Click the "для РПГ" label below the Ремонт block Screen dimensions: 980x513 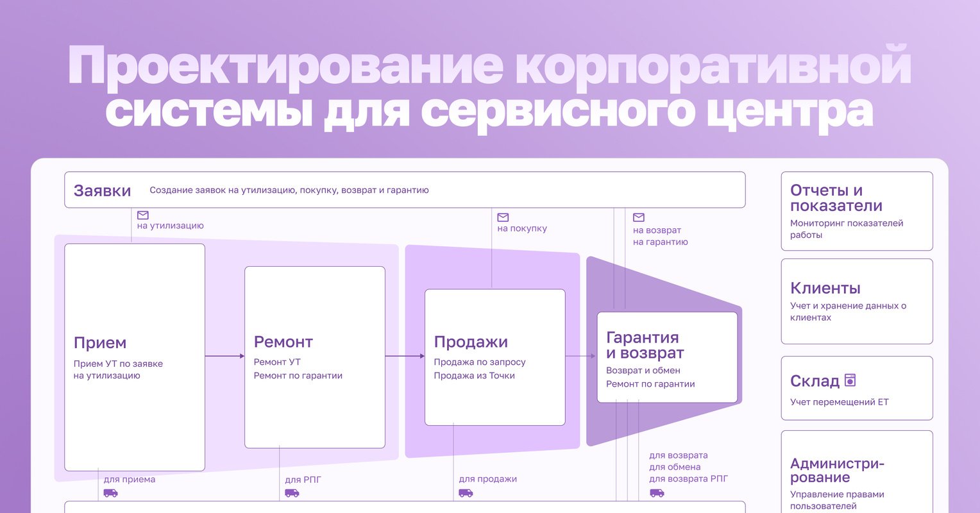click(x=303, y=480)
